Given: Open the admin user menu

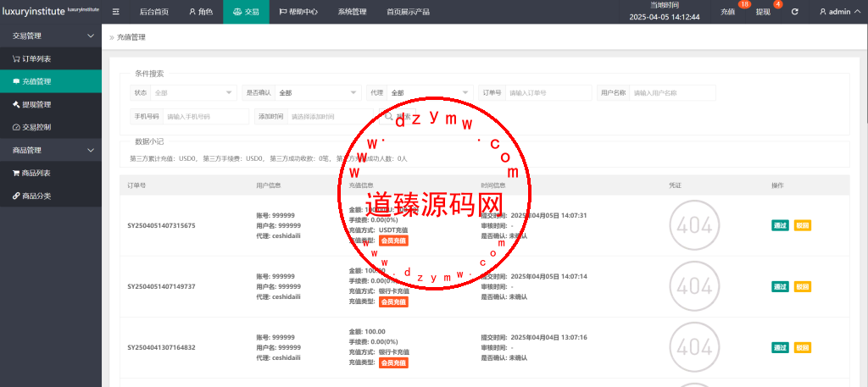Looking at the screenshot, I should tap(840, 12).
